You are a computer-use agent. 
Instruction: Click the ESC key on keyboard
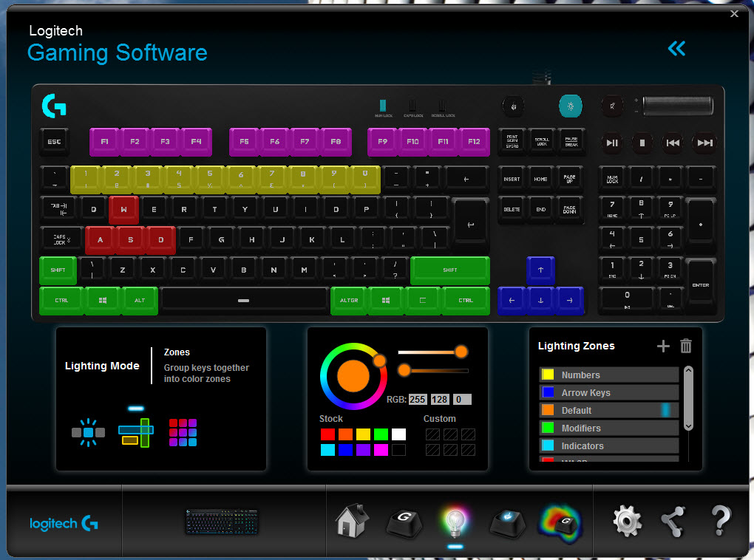[54, 142]
